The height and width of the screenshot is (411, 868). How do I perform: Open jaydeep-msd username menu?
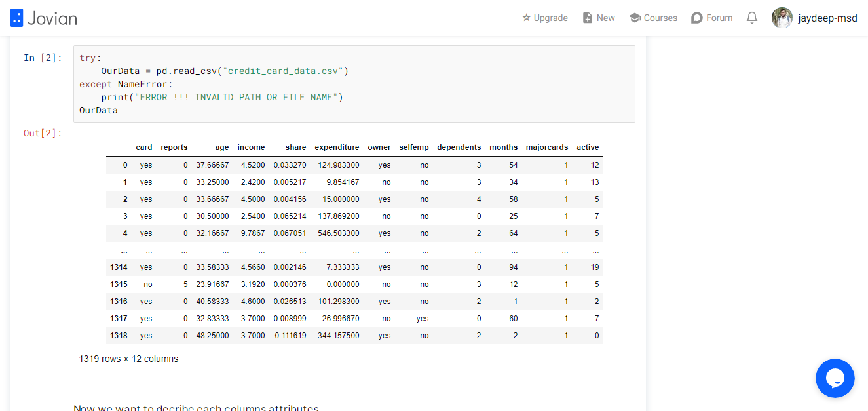pos(827,18)
